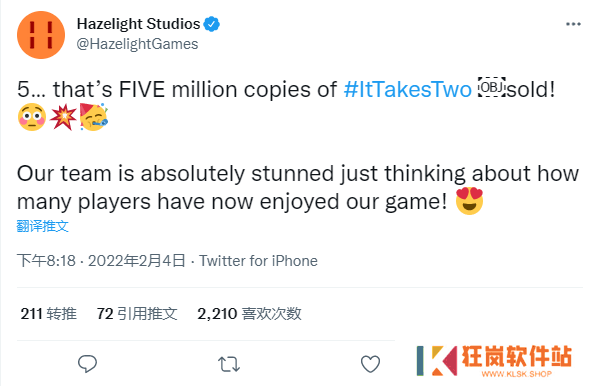Open the tweet timestamp 下午8:18 2022年2月4日
Viewport: 595px width, 386px height.
101,261
